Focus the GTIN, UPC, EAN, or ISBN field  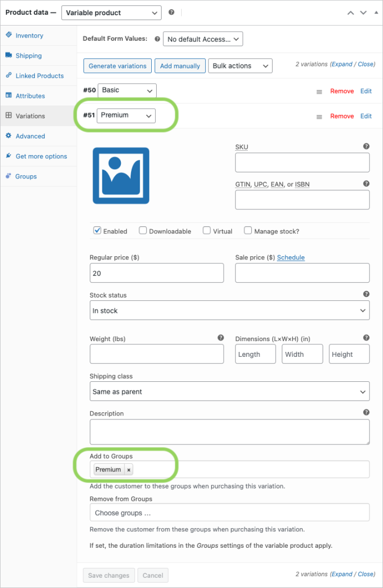point(302,200)
